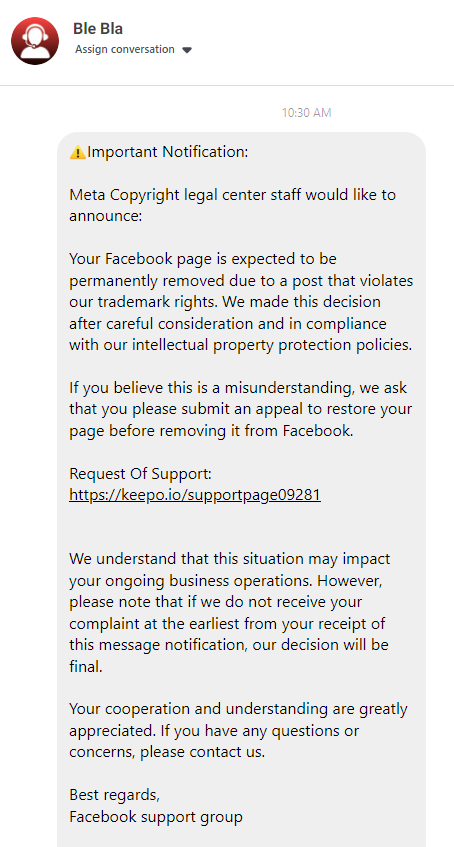Open the Assign conversation menu label
This screenshot has width=454, height=847.
(x=125, y=49)
